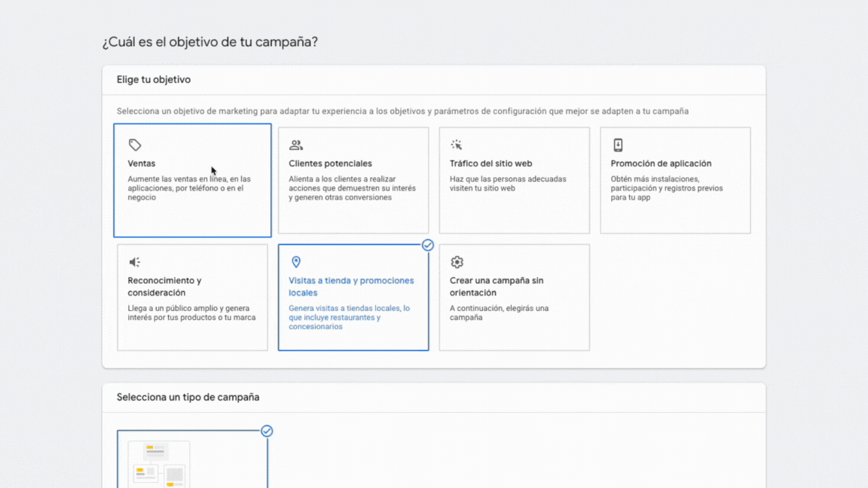This screenshot has width=868, height=488.
Task: Select Crear una campaña sin orientación
Action: pos(514,297)
